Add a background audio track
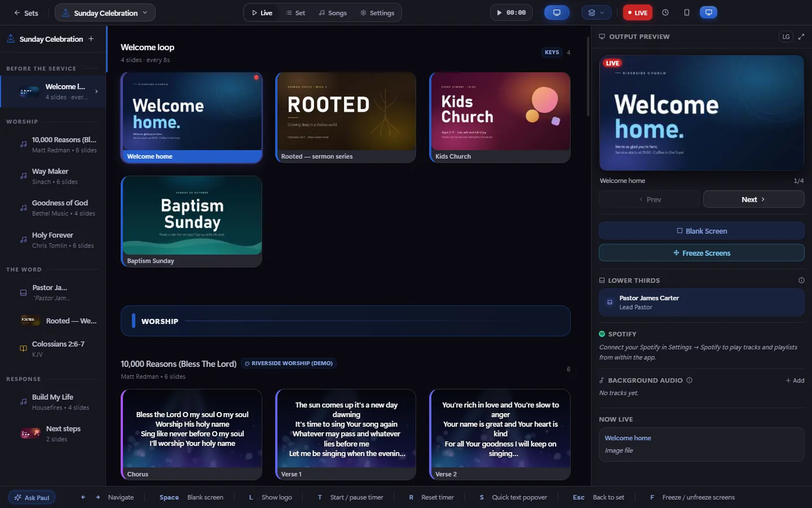Viewport: 812px width, 508px height. tap(795, 380)
